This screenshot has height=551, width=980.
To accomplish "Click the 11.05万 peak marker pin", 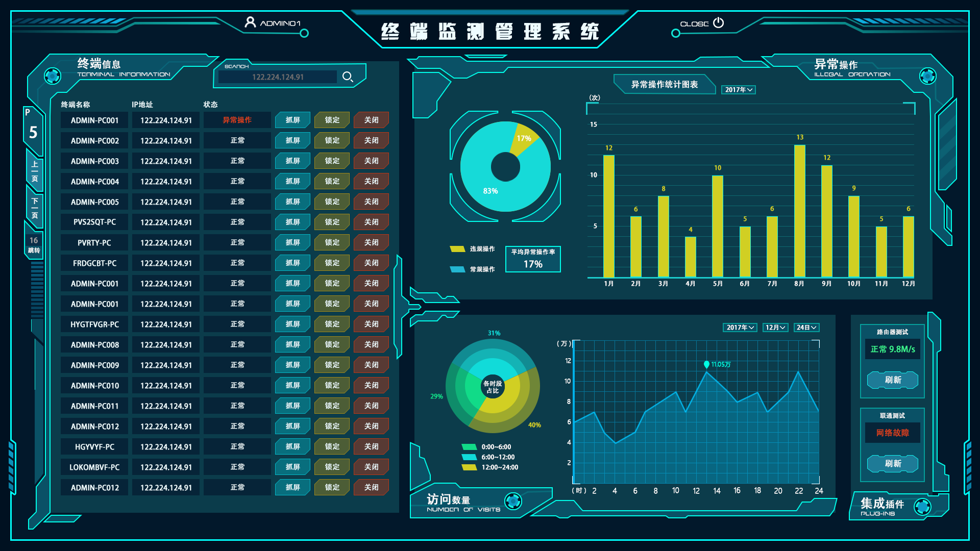I will (706, 365).
